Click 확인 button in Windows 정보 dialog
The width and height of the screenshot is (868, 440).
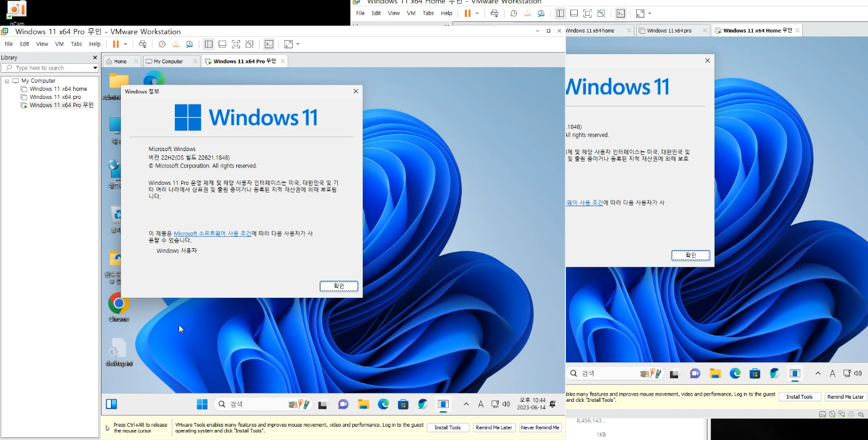pos(339,286)
